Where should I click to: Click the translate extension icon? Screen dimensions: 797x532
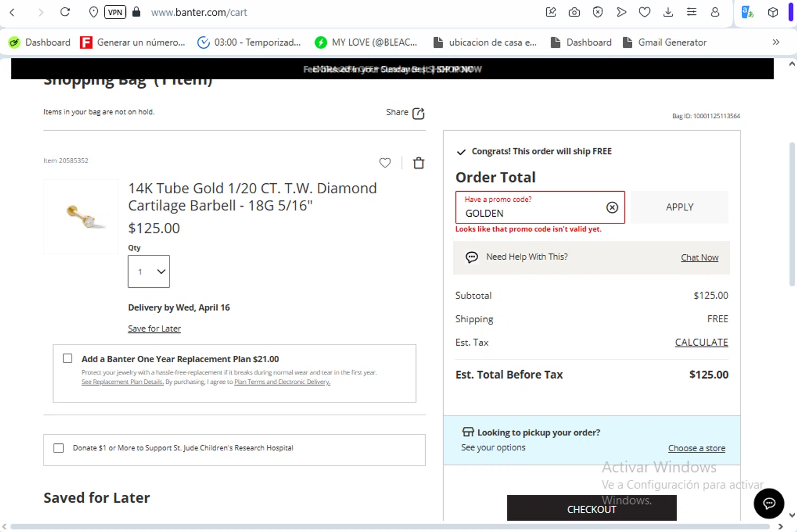[748, 12]
